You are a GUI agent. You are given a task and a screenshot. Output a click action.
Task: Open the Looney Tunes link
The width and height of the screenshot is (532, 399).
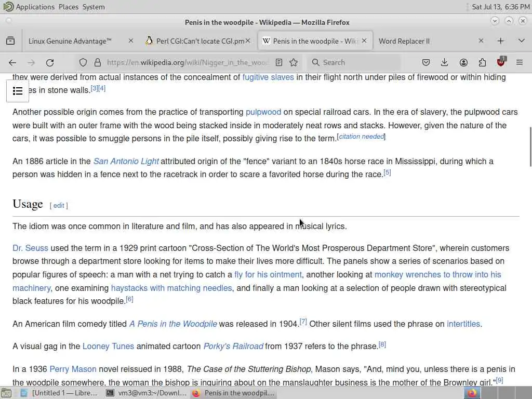[x=108, y=347]
